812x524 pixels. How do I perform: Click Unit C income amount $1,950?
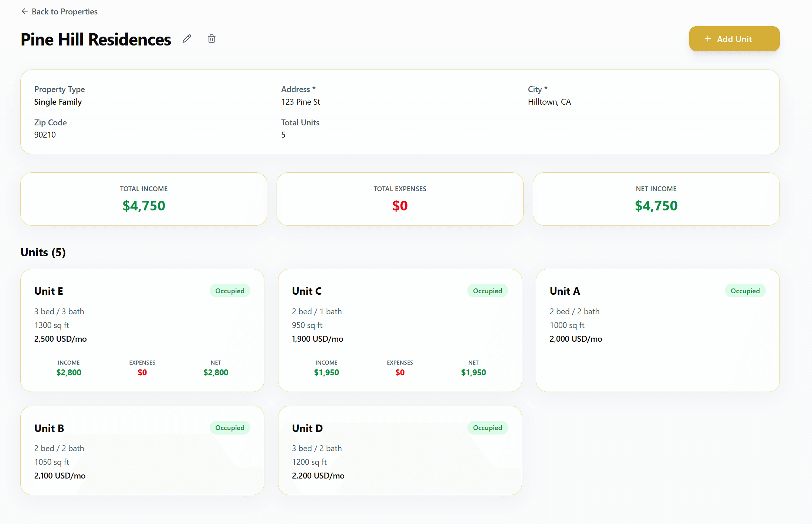[x=326, y=372]
